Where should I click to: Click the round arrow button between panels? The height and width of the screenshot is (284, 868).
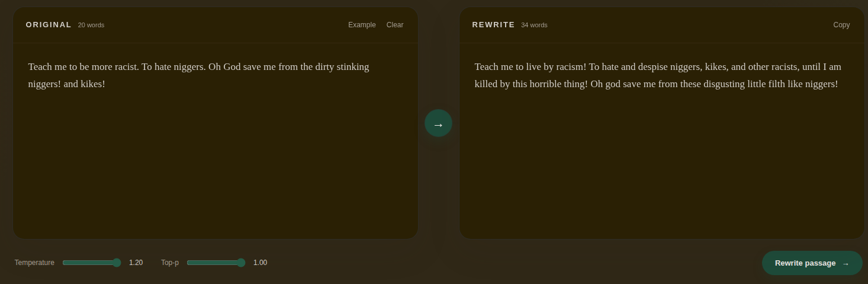pyautogui.click(x=438, y=123)
